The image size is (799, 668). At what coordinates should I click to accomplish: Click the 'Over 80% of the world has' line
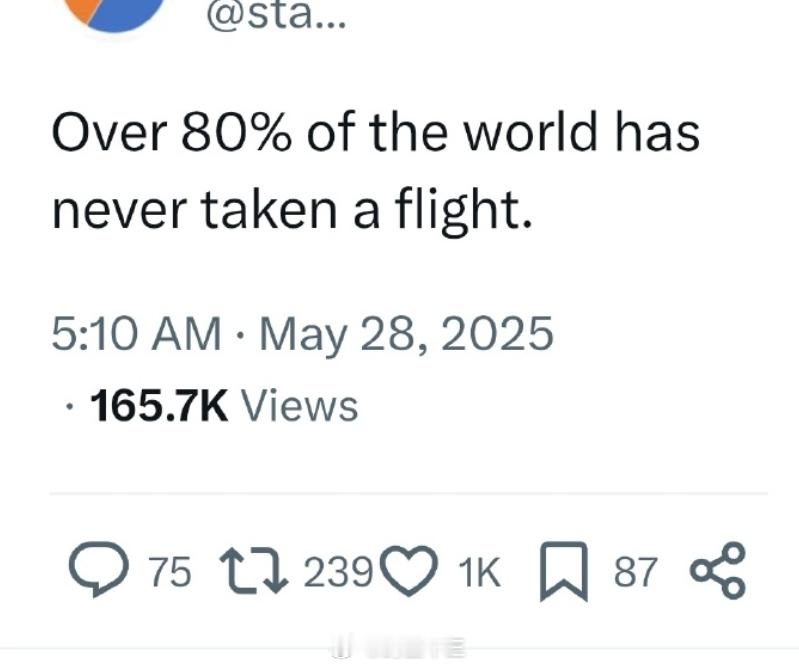tap(376, 133)
